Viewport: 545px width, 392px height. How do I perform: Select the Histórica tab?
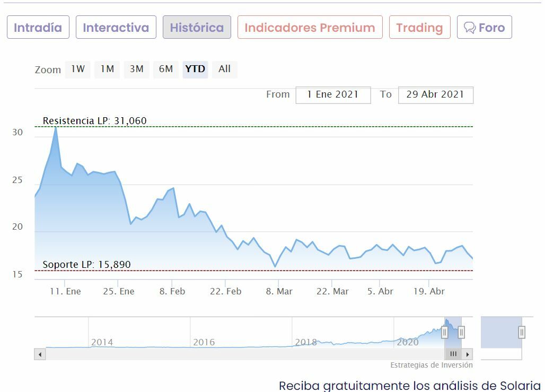click(197, 28)
